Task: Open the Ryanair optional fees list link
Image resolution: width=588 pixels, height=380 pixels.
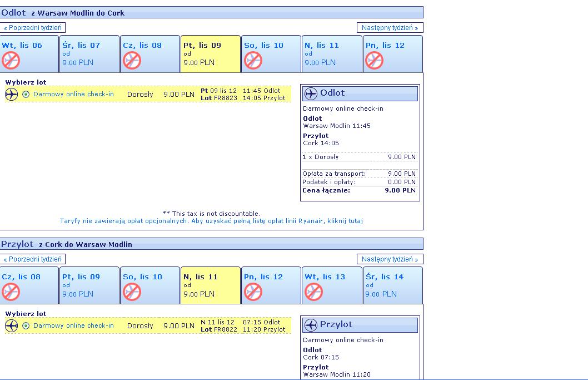Action: click(212, 221)
